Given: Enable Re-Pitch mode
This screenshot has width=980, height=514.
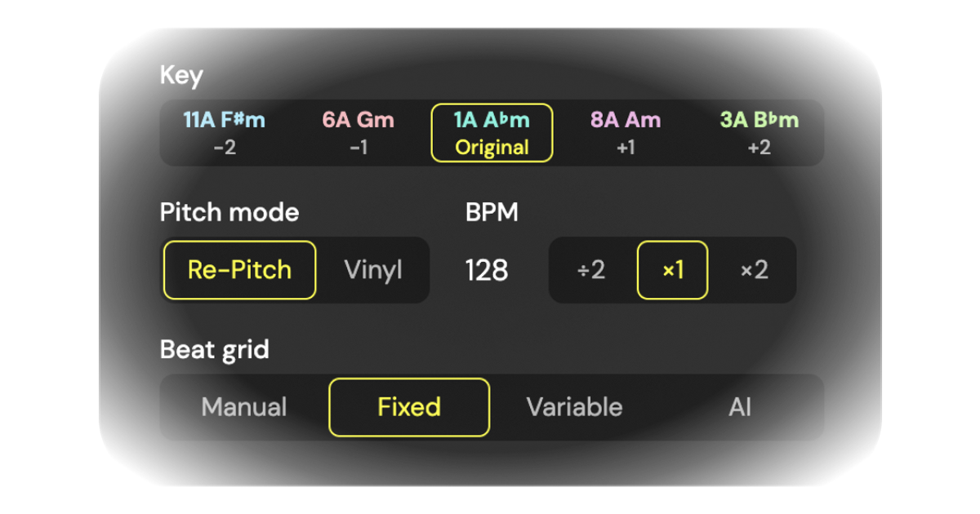Looking at the screenshot, I should pyautogui.click(x=238, y=269).
